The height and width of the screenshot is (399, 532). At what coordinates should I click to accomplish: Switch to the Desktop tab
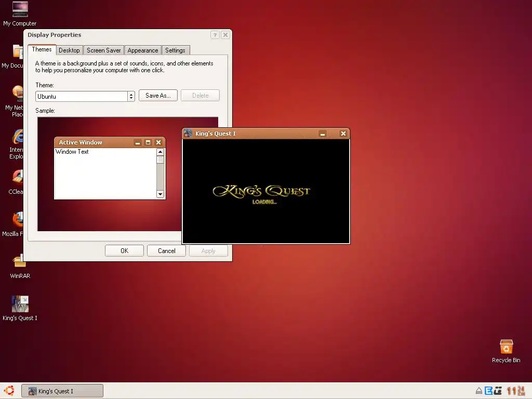point(69,50)
